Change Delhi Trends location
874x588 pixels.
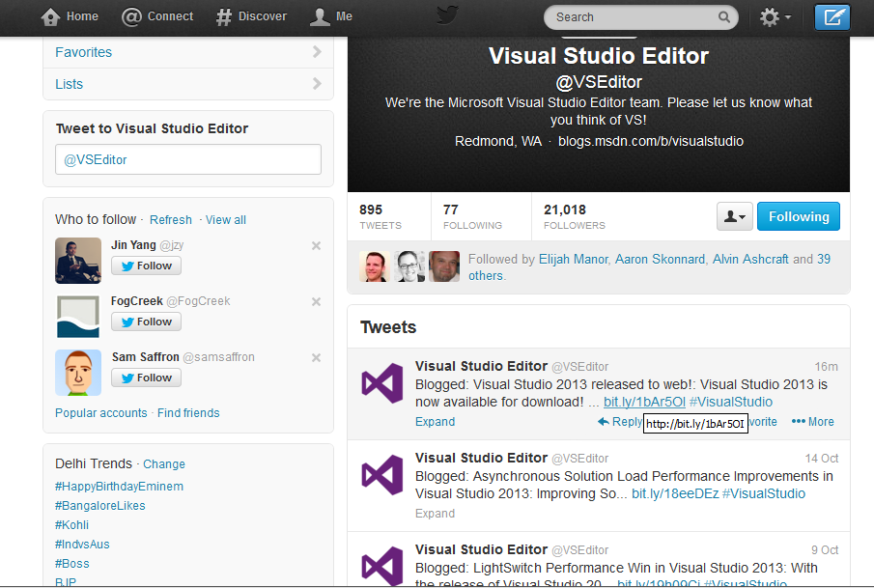[164, 464]
